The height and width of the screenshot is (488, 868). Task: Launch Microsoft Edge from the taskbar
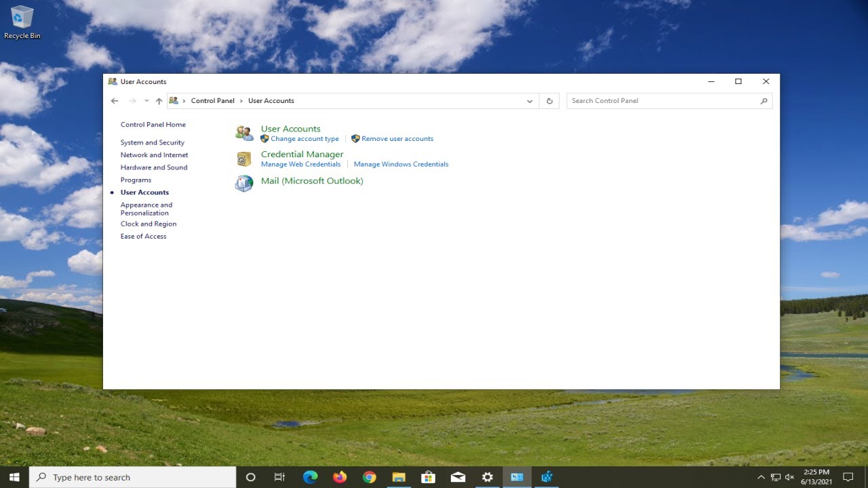pos(310,477)
